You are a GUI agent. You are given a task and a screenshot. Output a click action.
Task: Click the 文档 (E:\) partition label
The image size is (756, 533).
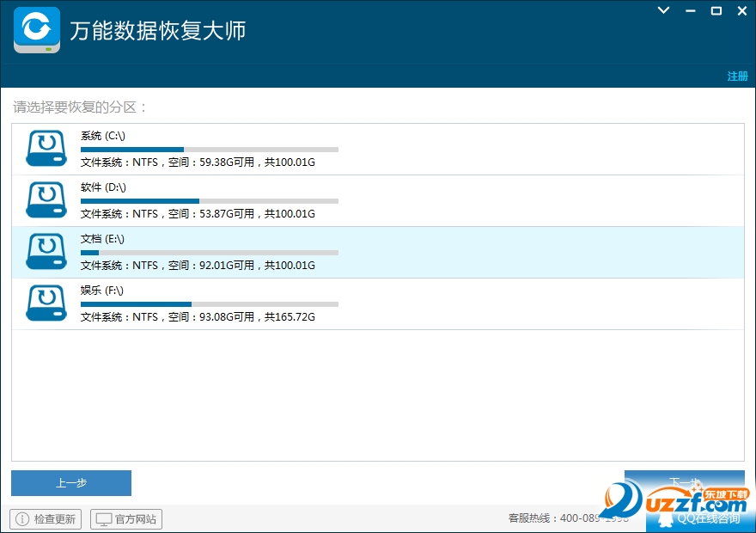pos(102,239)
